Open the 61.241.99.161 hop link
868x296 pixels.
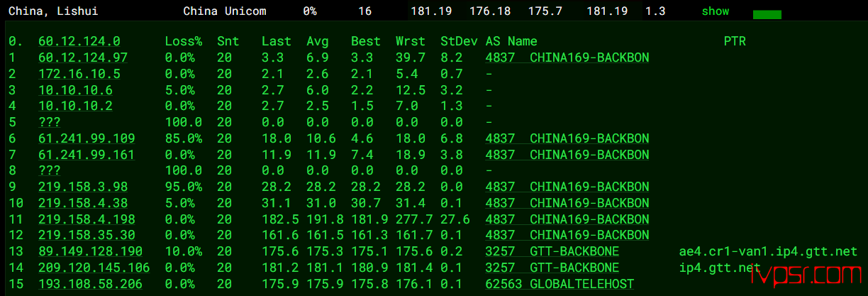(x=86, y=154)
